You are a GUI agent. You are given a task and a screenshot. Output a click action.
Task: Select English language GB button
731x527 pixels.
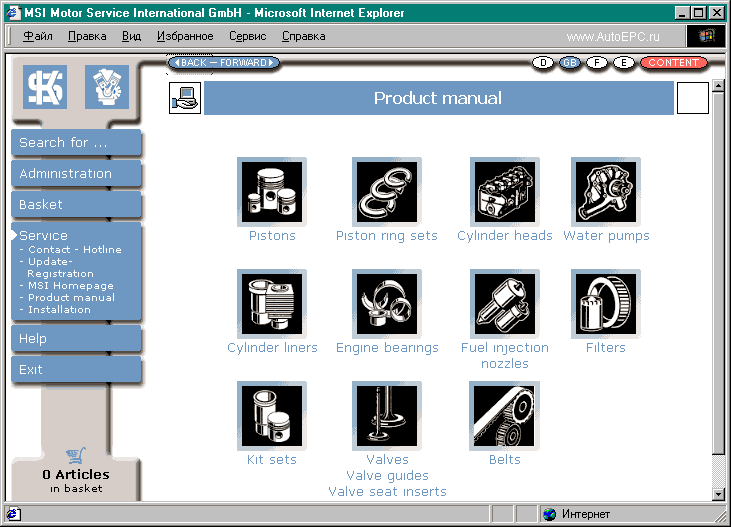coord(570,62)
